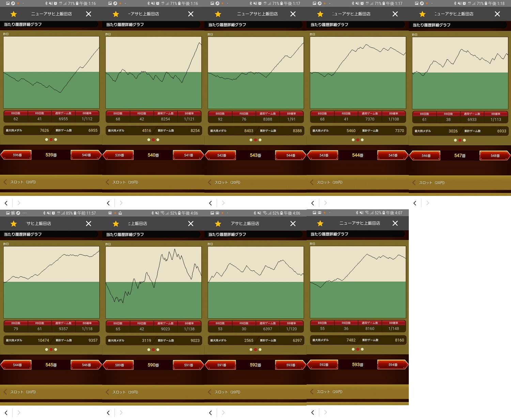Screen dimensions: 511x420
Task: Tap the favorite star in the 592番 panel
Action: pyautogui.click(x=218, y=224)
